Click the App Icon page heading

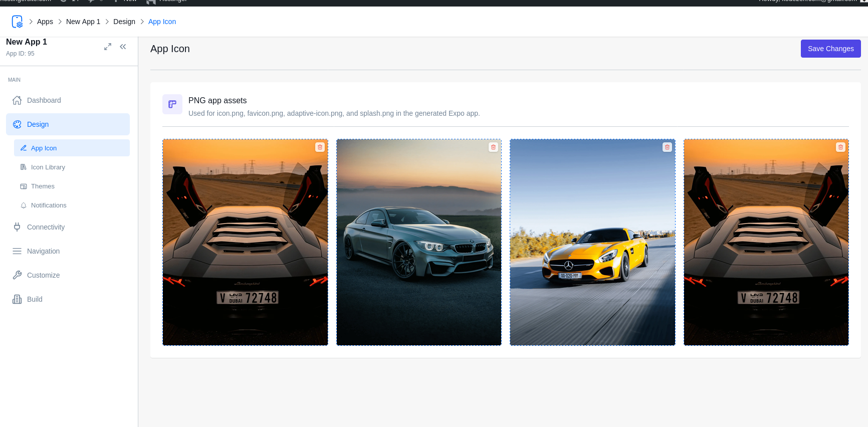point(170,49)
